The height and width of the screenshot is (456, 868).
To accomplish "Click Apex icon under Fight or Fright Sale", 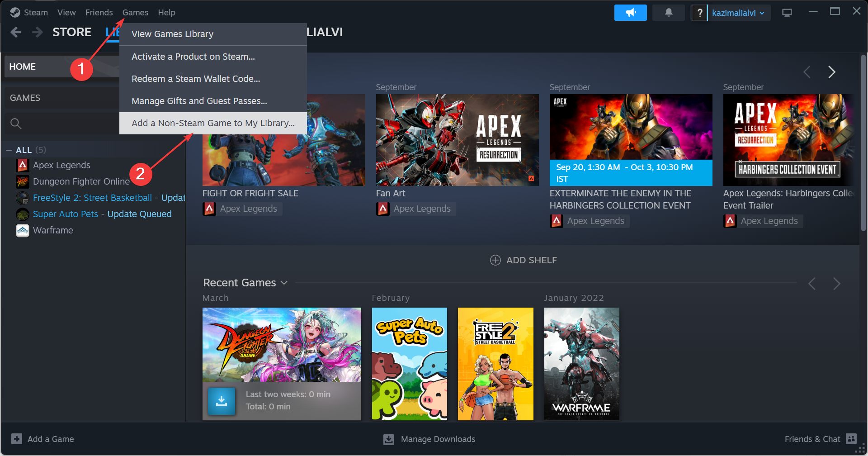I will 209,209.
